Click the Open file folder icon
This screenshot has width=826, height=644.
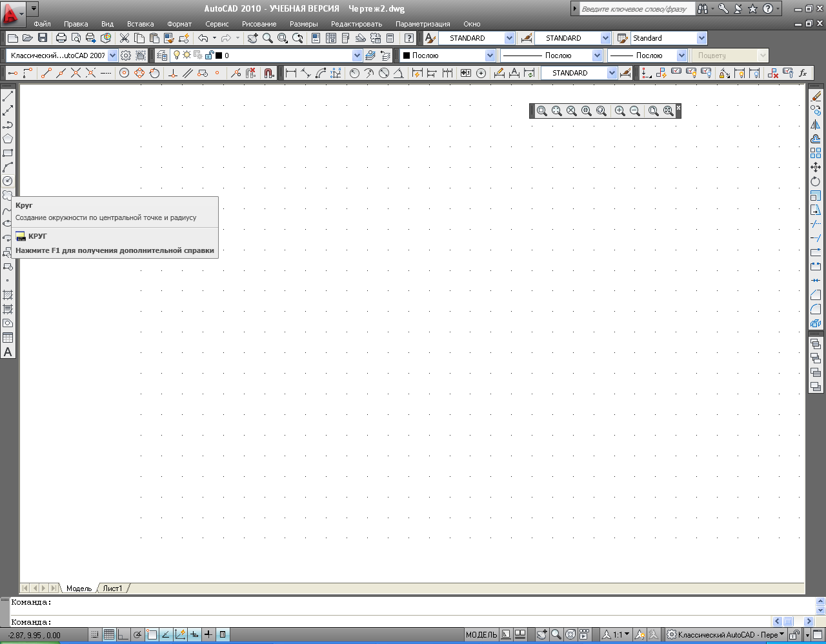point(28,38)
